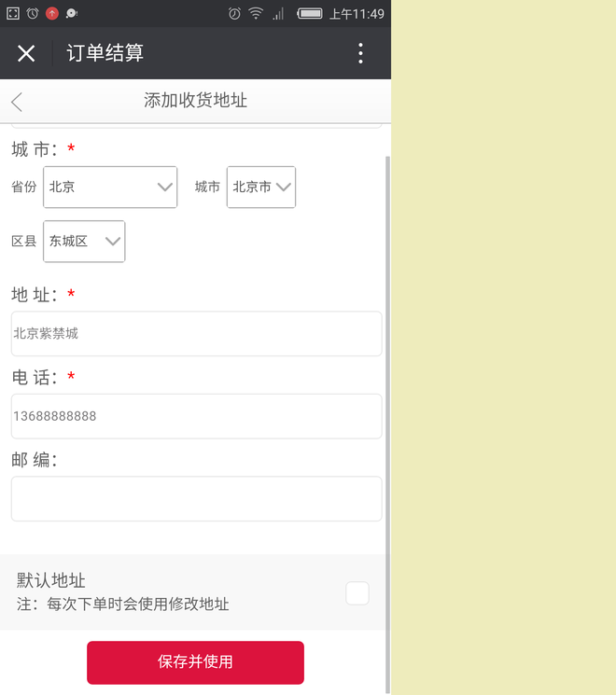Screen dimensions: 616x695
Task: Open the three-dot overflow menu
Action: [x=360, y=53]
